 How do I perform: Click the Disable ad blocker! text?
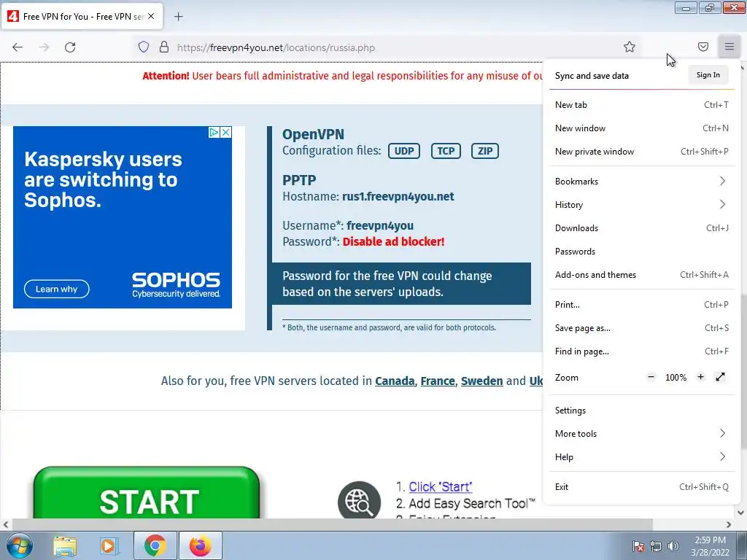[x=393, y=241]
